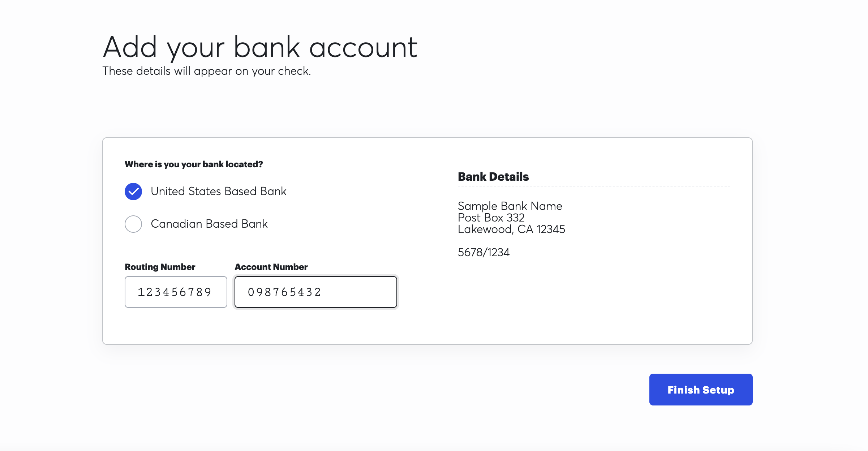Toggle bank location to Canadian Based Bank

[x=133, y=224]
